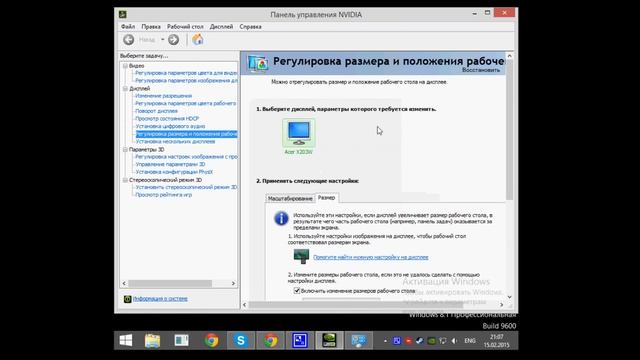
Task: Show hidden tray icons arrow
Action: (x=385, y=341)
